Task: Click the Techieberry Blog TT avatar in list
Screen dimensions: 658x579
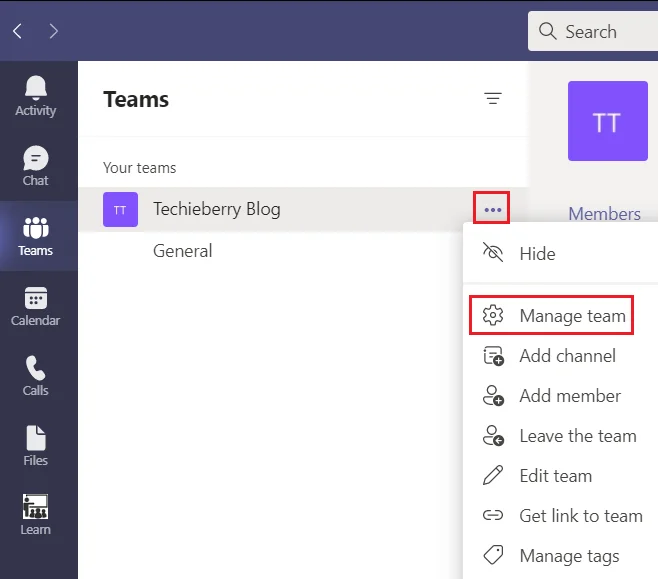Action: pos(120,209)
